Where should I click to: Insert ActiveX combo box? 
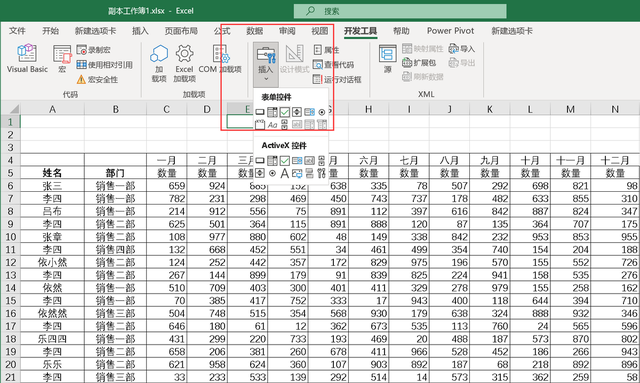(x=272, y=160)
